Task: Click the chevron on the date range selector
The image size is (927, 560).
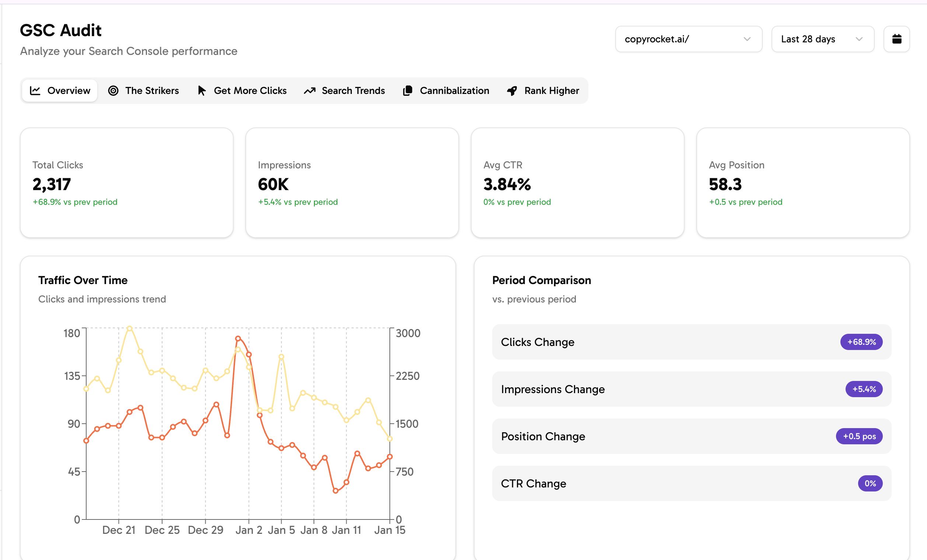Action: click(x=860, y=39)
